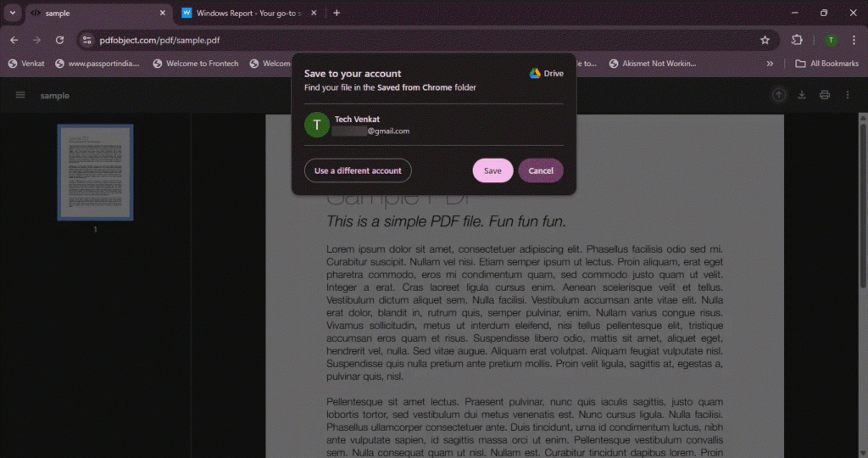The image size is (868, 458).
Task: Close the Windows Report tab
Action: pyautogui.click(x=314, y=13)
